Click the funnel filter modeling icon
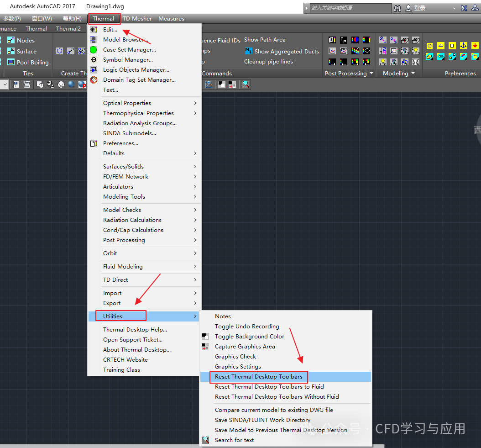 (x=416, y=62)
